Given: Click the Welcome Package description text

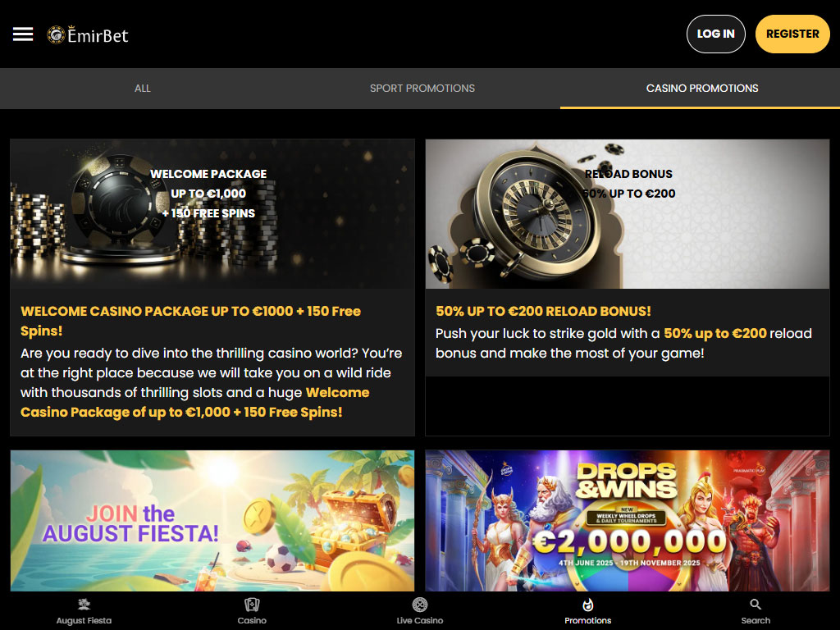Looking at the screenshot, I should 212,382.
